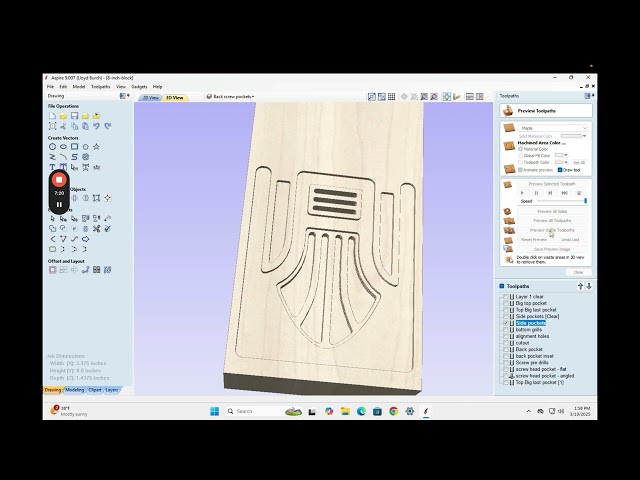Open the File menu

coord(50,87)
